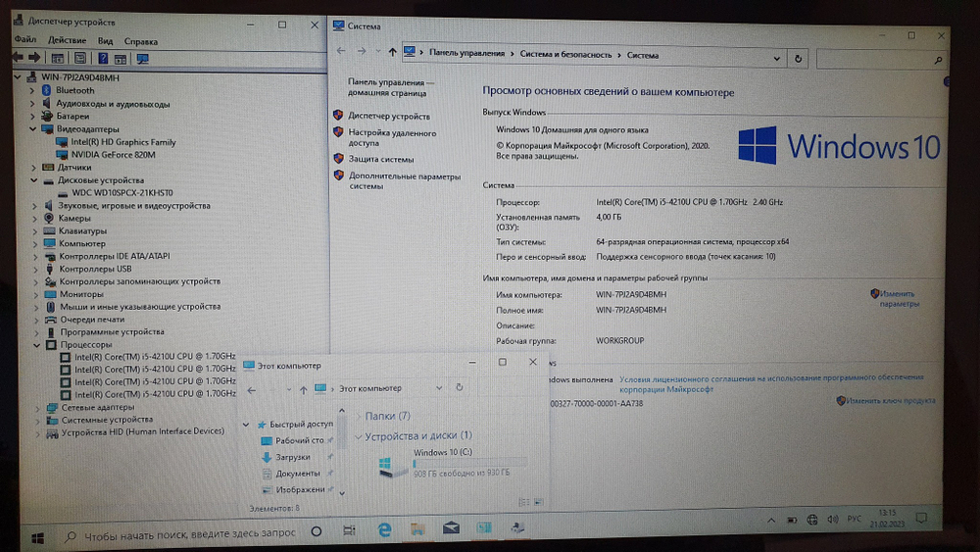Open Диспетчер устройств link in sidebar
Screen dimensions: 980x552
tap(389, 117)
